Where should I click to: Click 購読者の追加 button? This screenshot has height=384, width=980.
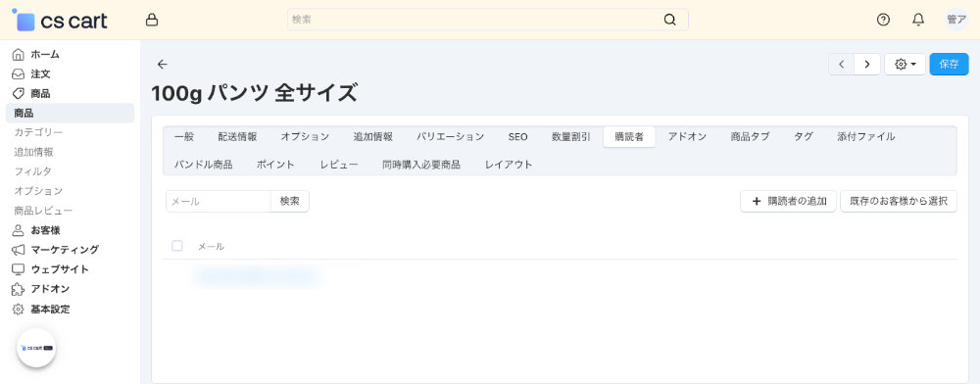tap(788, 201)
